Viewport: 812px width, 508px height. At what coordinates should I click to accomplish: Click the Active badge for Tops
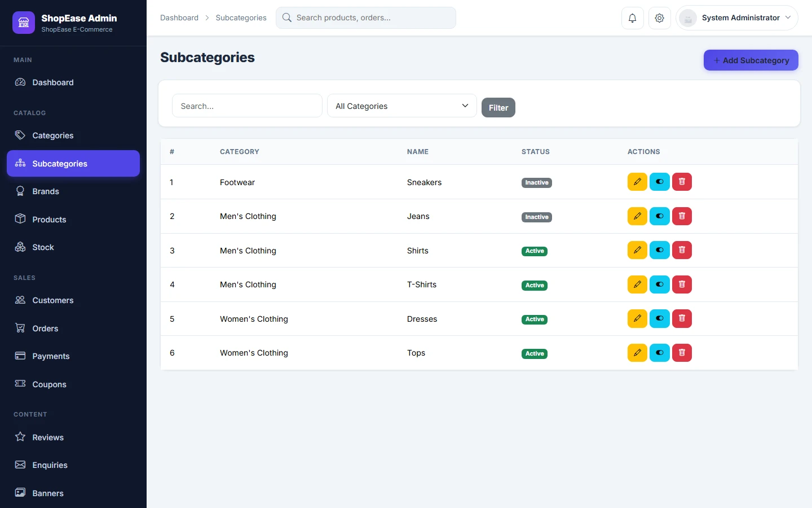pos(535,353)
